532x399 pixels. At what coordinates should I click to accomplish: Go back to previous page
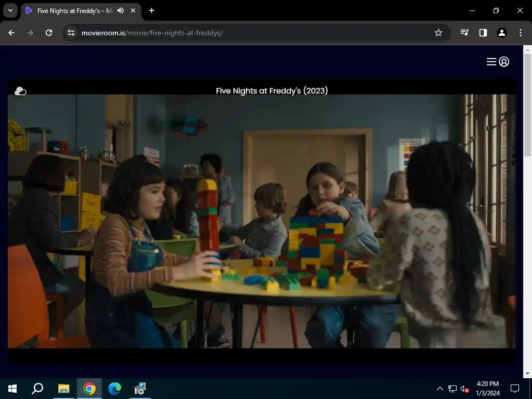tap(11, 33)
